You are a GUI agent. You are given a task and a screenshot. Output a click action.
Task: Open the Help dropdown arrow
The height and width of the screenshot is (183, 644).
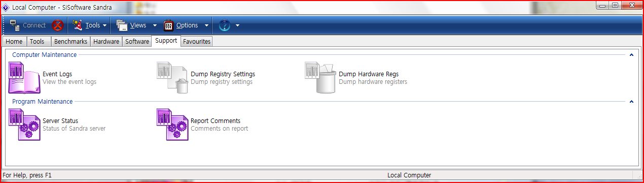pyautogui.click(x=237, y=25)
